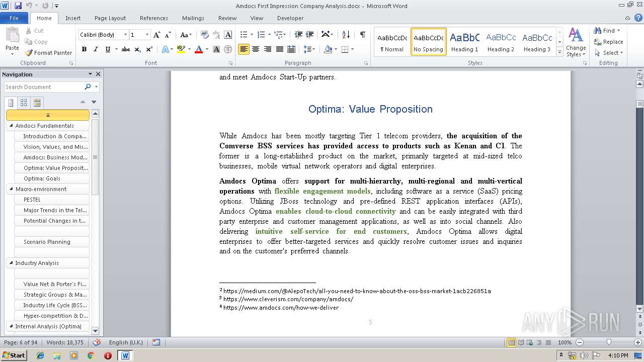Open the Mailings tab
Viewport: 644px width, 362px height.
click(x=193, y=18)
